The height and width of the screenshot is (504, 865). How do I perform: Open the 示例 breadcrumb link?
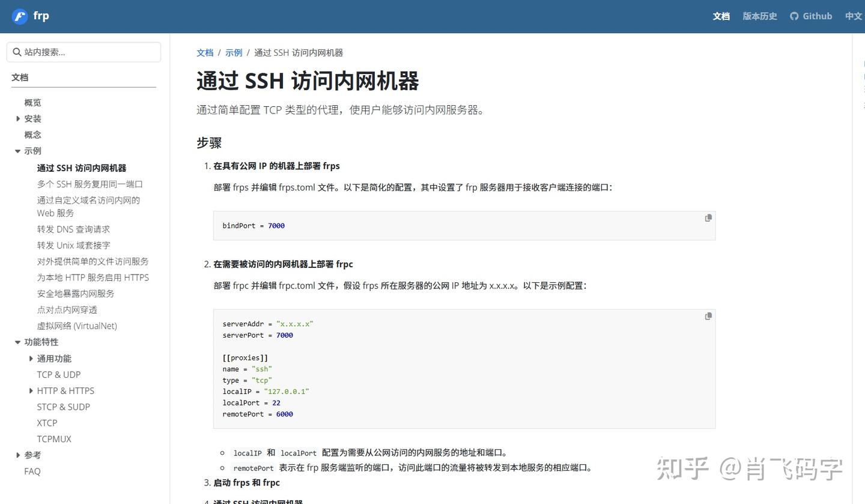click(x=234, y=52)
